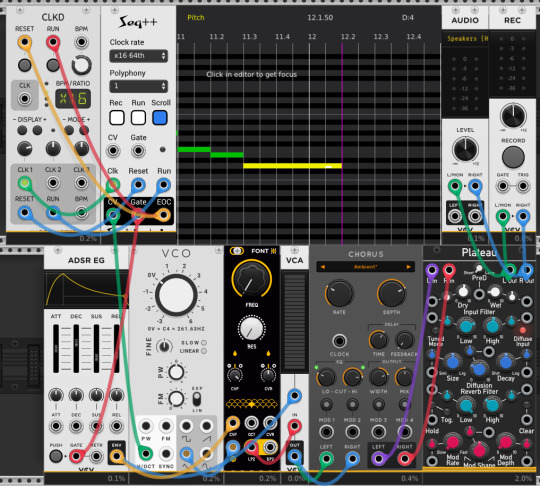This screenshot has width=540, height=486.
Task: Select next CHORUS preset with right arrow
Action: [x=408, y=267]
